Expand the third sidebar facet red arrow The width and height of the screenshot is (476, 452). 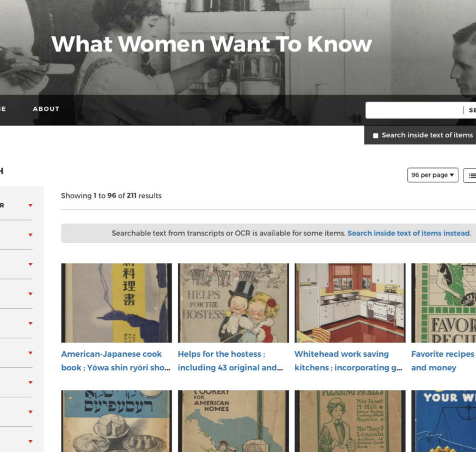point(30,264)
